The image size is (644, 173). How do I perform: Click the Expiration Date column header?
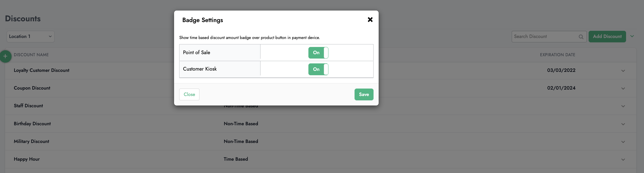pyautogui.click(x=557, y=55)
